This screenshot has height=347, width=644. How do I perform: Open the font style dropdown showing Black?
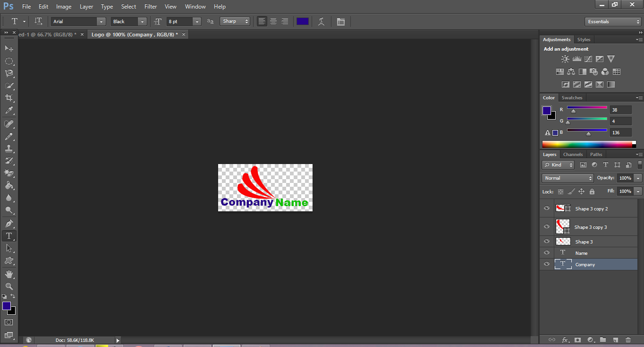(x=142, y=21)
